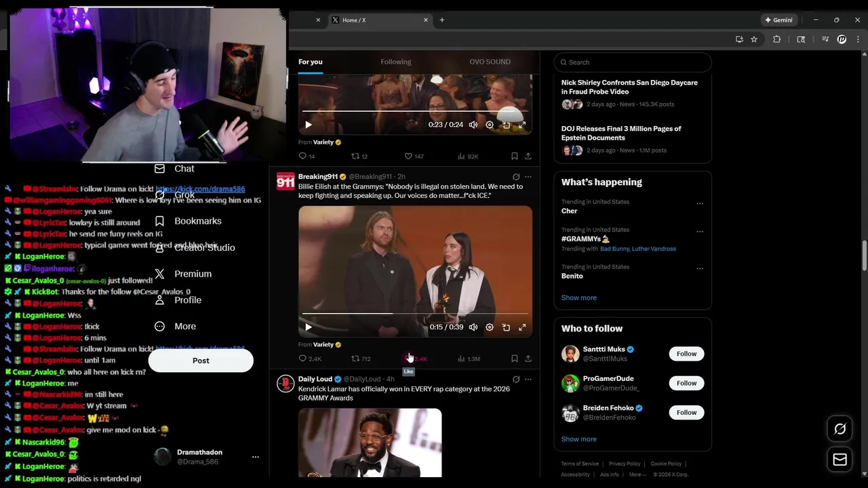Viewport: 868px width, 488px height.
Task: Open picture-in-picture on the Breaking911 video
Action: [x=506, y=327]
